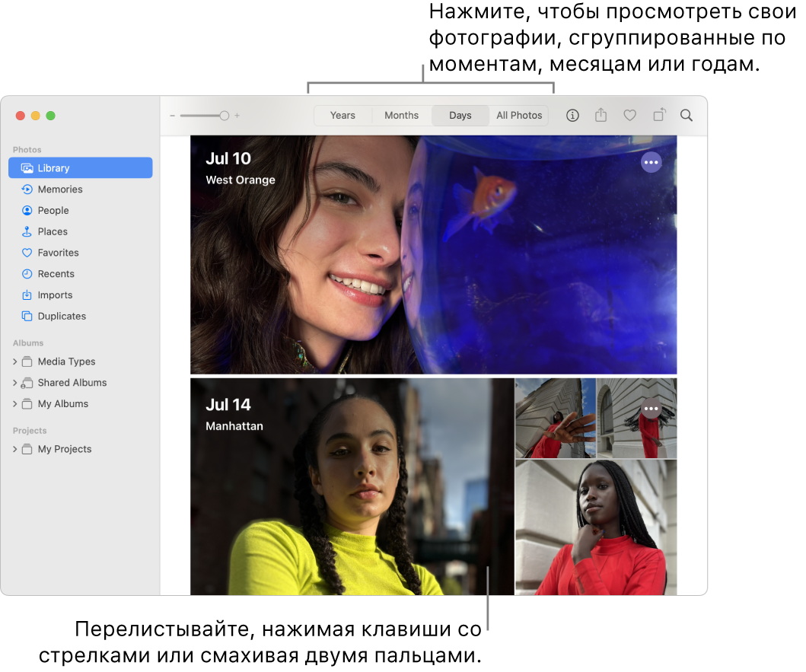This screenshot has height=672, width=806.
Task: Click the Shared Albums label
Action: [72, 383]
